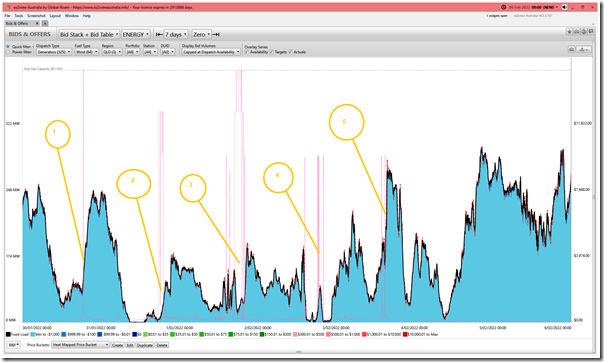
Task: Click the $10,000.01 to Max legend swatch
Action: click(x=405, y=334)
